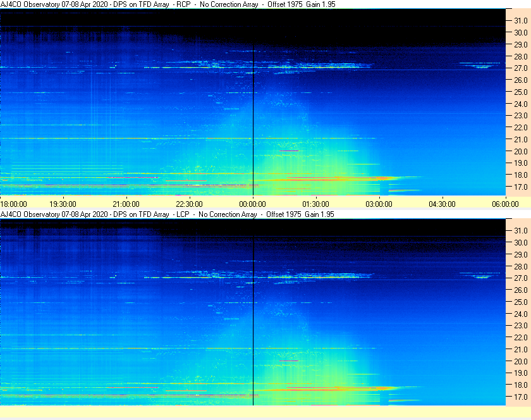
Task: Click the 31.0 frequency label in RCP plot
Action: 521,21
